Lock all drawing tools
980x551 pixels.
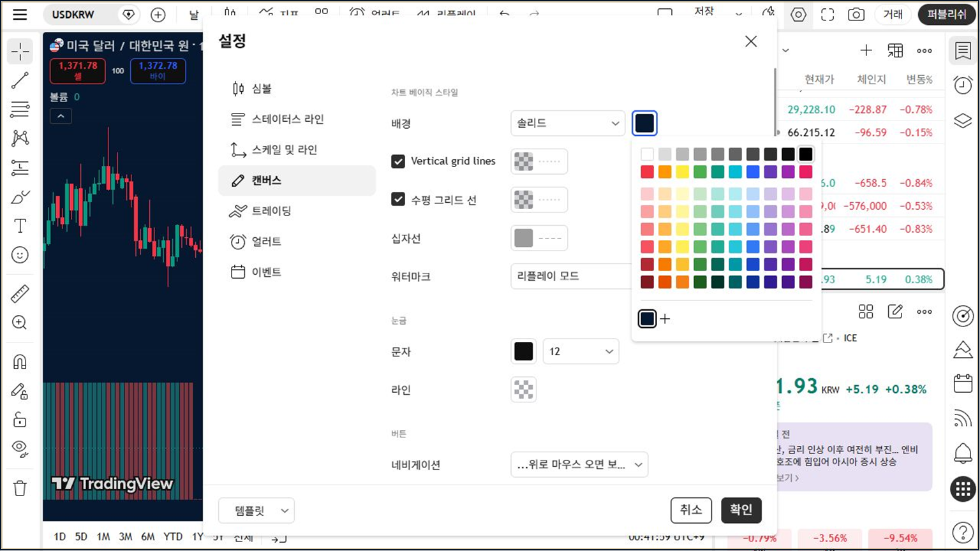[20, 420]
